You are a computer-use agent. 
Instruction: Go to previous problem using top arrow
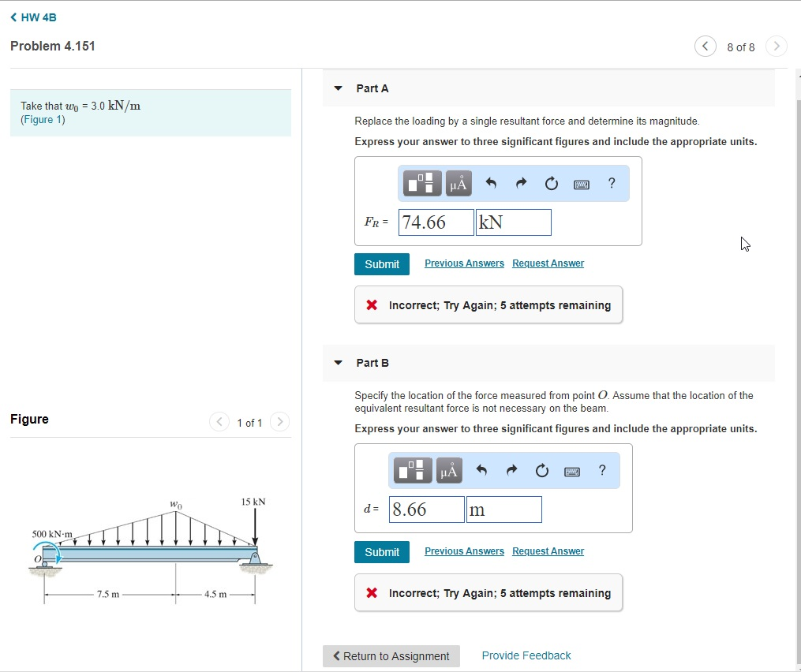click(705, 47)
